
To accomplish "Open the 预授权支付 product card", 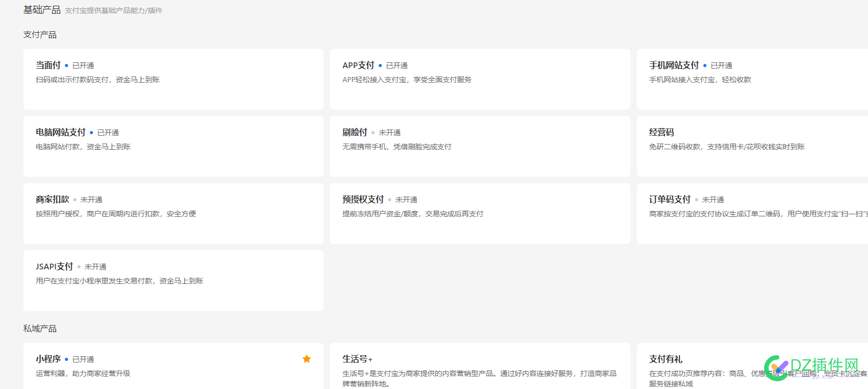I will tap(480, 213).
